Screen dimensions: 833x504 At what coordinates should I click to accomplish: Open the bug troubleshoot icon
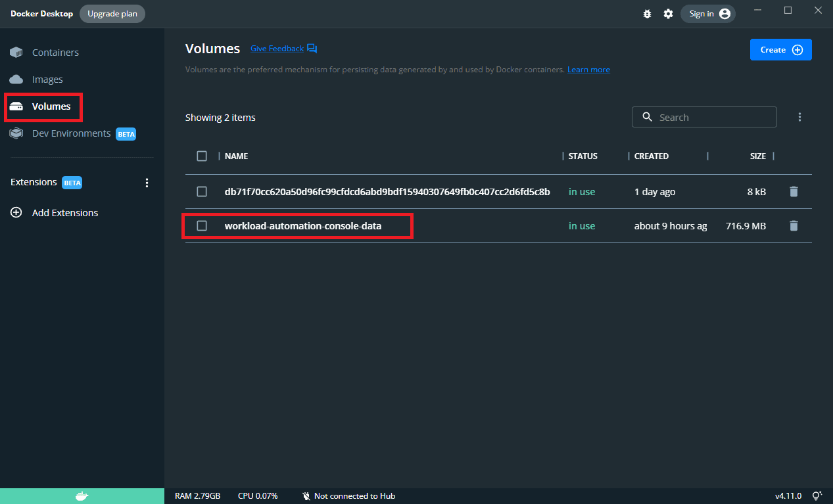647,14
